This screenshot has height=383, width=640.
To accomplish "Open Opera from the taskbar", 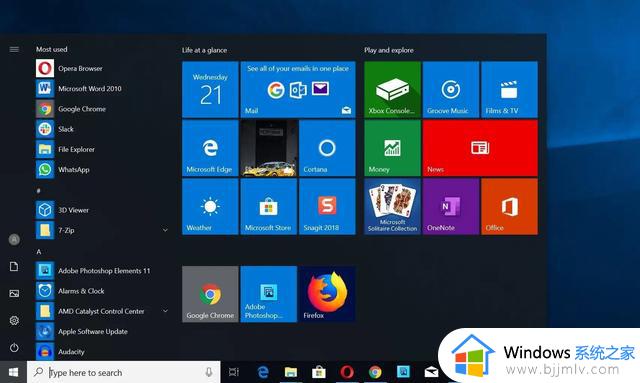I will point(347,372).
